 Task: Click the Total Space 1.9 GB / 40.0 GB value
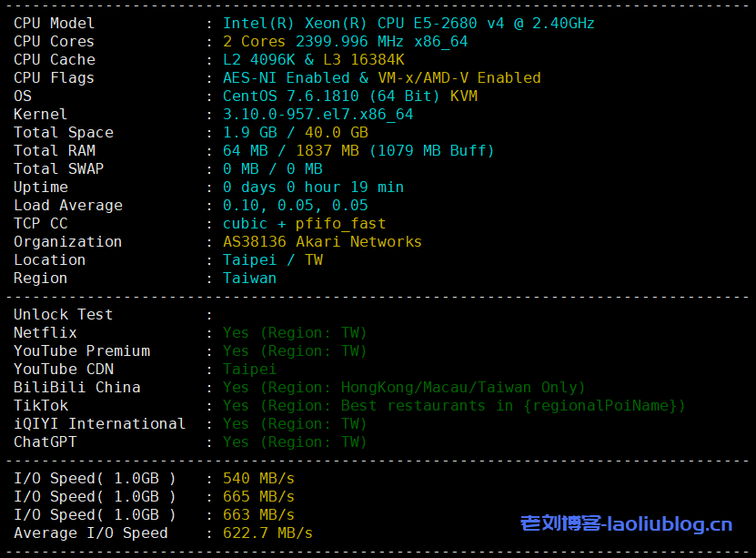[x=295, y=132]
